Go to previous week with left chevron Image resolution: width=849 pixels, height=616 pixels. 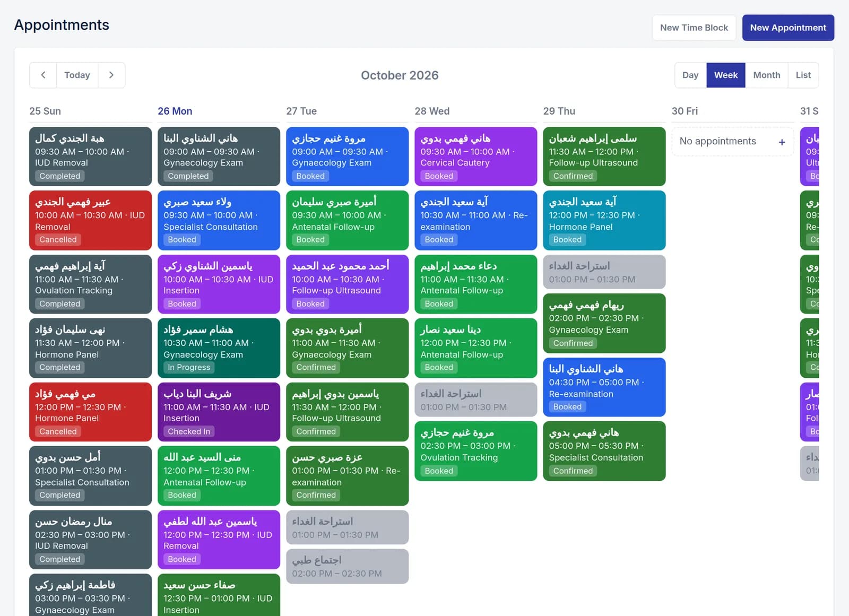click(x=43, y=75)
